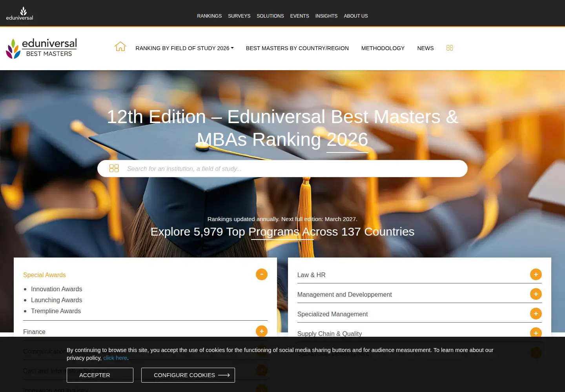Click the Management and Developpement label
This screenshot has width=565, height=392.
[344, 294]
